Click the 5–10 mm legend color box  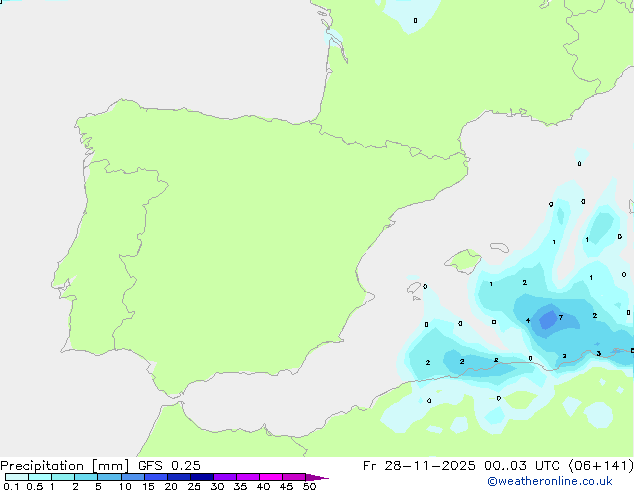click(110, 477)
